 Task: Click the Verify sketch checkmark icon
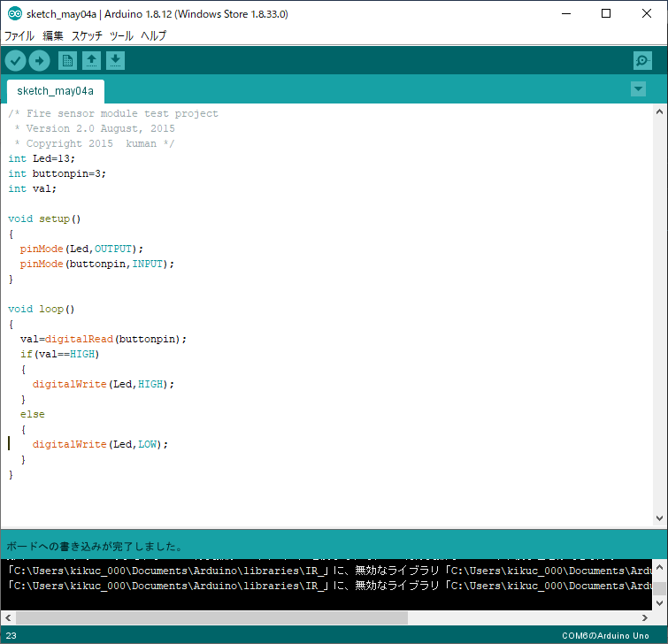[16, 60]
